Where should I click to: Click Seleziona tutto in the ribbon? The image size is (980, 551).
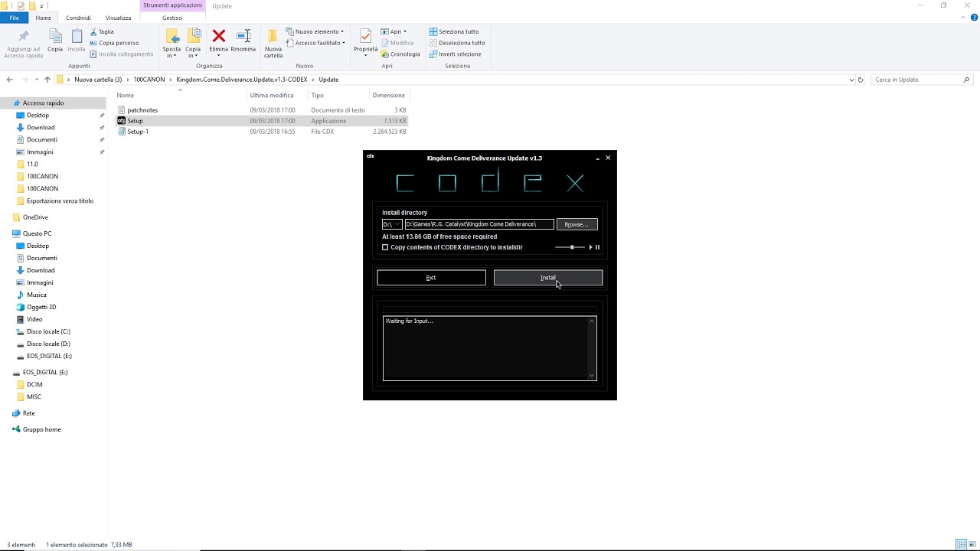click(x=454, y=31)
